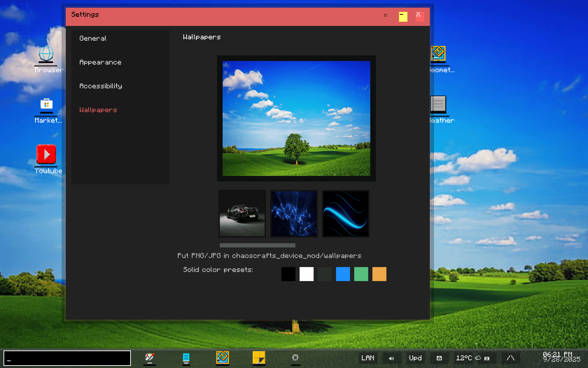Toggle the volume speaker tray icon
588x368 pixels.
tap(391, 358)
